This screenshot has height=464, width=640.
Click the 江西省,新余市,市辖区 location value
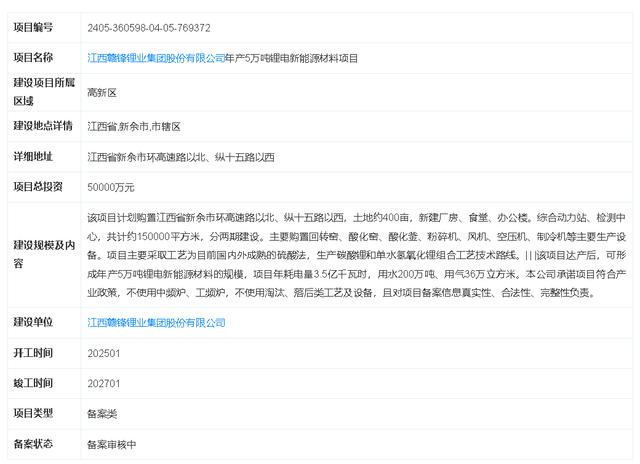coord(133,126)
